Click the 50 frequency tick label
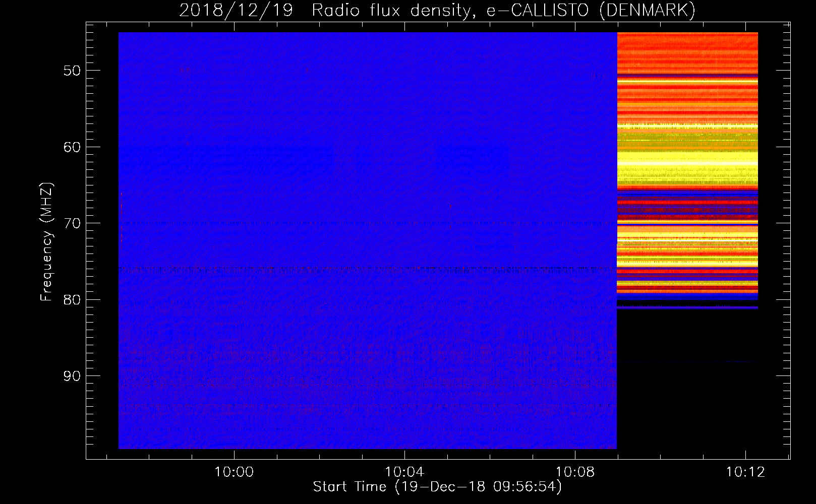The height and width of the screenshot is (504, 816). (72, 71)
